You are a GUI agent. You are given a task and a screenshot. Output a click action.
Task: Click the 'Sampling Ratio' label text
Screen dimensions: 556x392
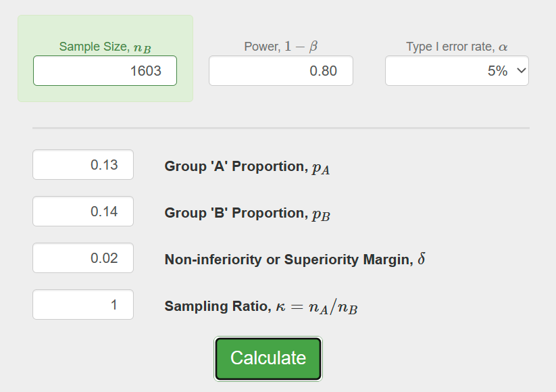[216, 306]
